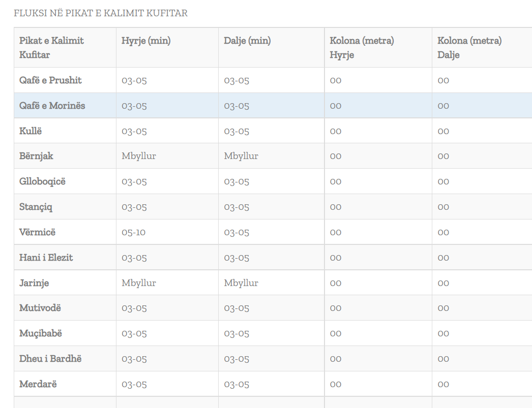This screenshot has width=532, height=408.
Task: Select the Glloboqicë row label
Action: [42, 181]
